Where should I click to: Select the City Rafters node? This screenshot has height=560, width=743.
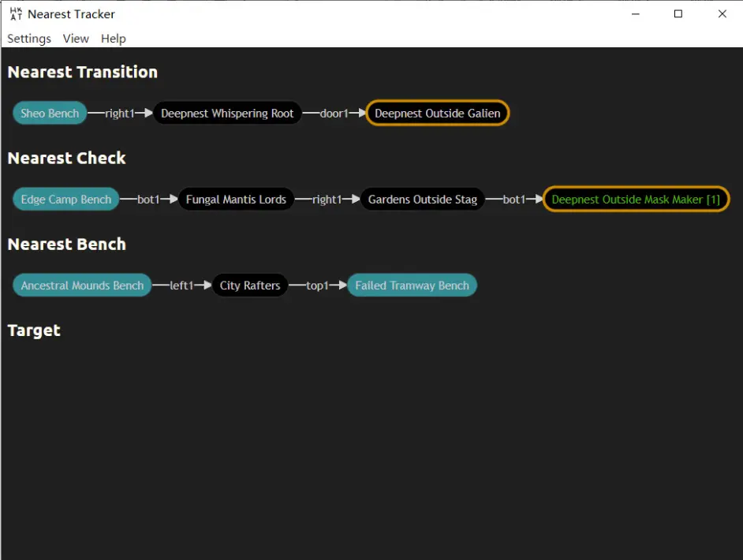250,286
